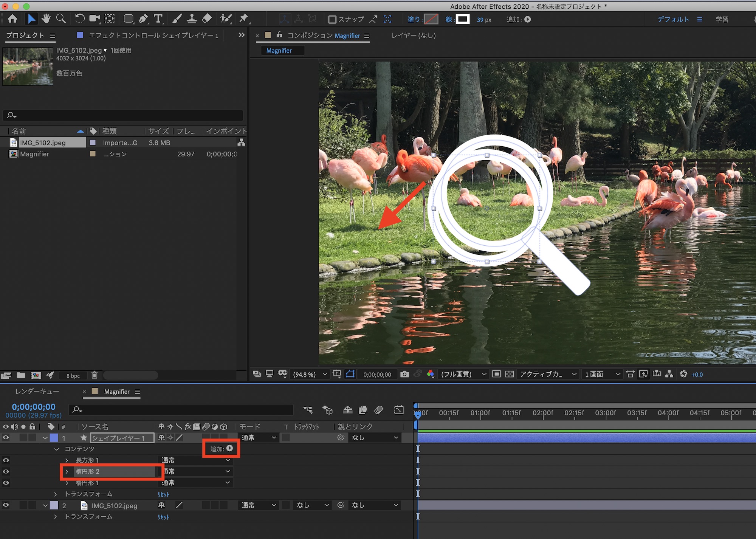The image size is (756, 539).
Task: Click the Brush tool icon
Action: coord(177,19)
